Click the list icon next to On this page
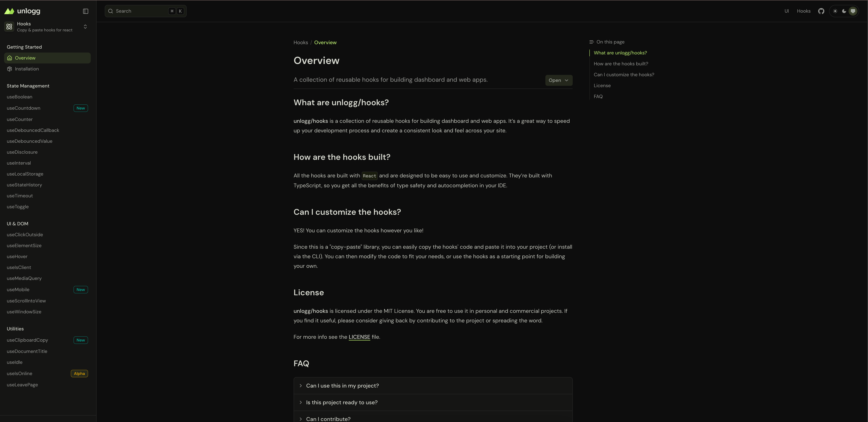 tap(591, 42)
